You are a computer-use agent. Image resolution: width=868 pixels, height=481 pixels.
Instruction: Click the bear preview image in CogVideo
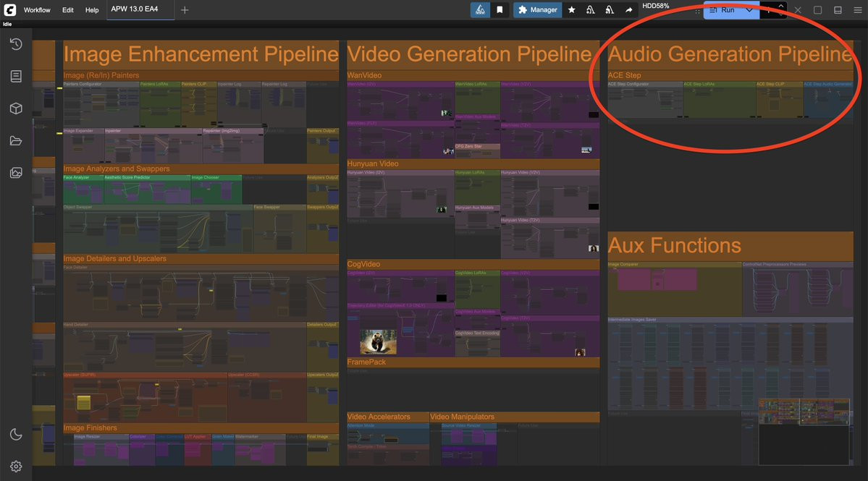[378, 341]
